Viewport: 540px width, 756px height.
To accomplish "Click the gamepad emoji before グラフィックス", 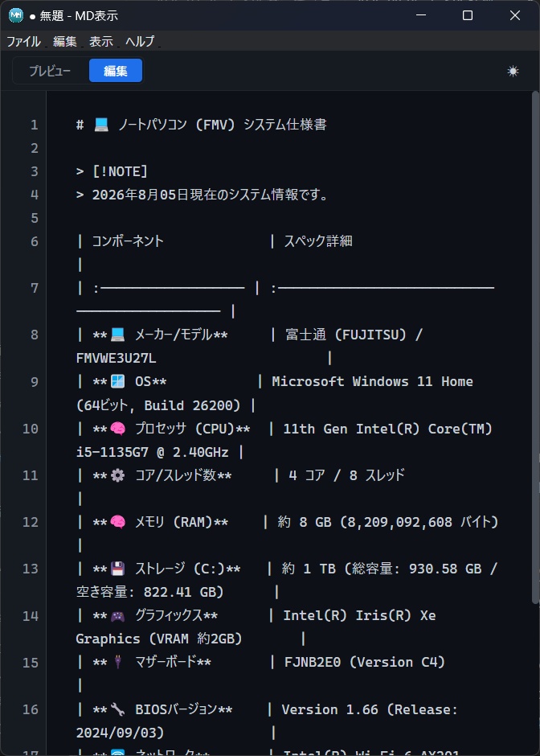I will pyautogui.click(x=117, y=616).
